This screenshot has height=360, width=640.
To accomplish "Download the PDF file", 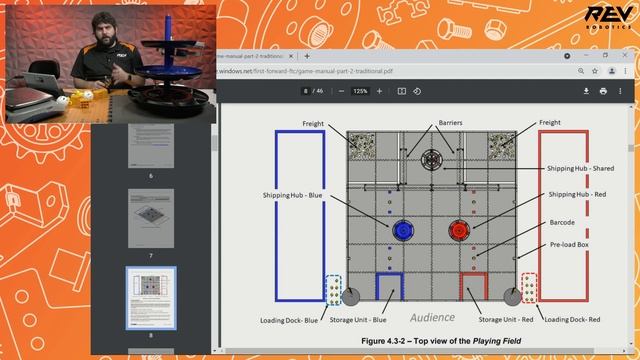I will coord(586,91).
